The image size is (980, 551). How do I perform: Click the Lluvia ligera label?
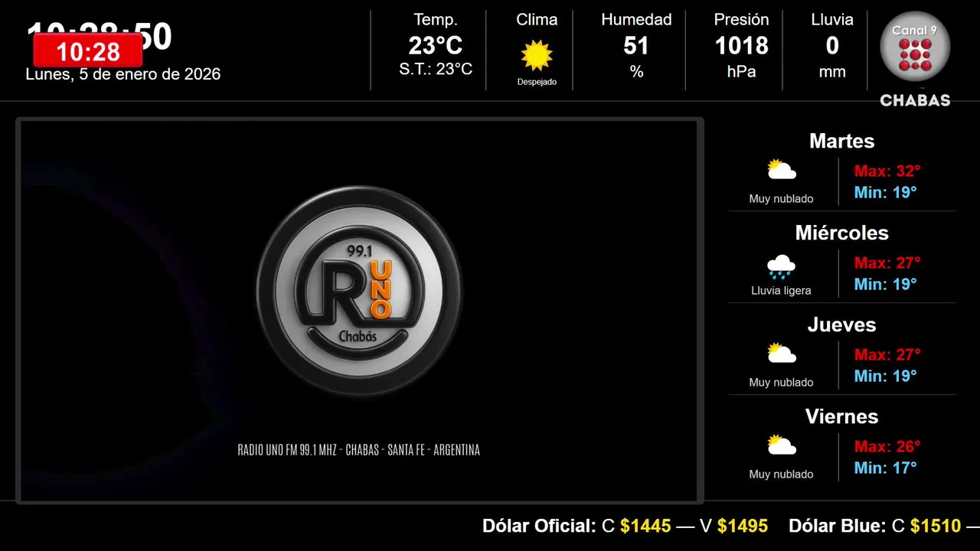click(781, 291)
